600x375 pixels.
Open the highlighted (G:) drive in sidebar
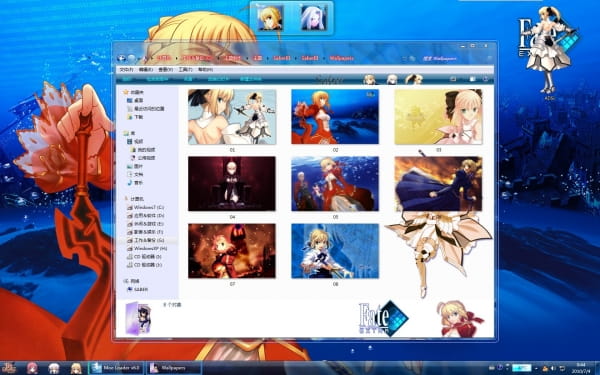(x=145, y=240)
